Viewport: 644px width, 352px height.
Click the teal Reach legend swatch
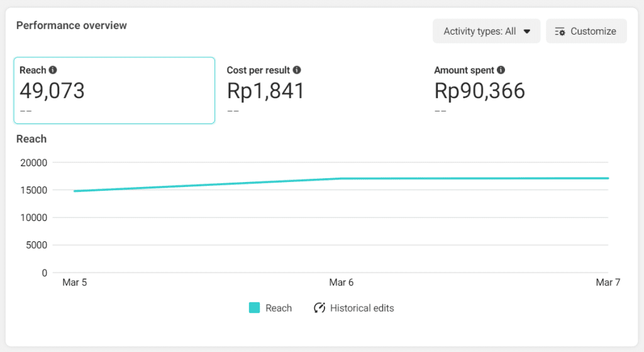(254, 308)
